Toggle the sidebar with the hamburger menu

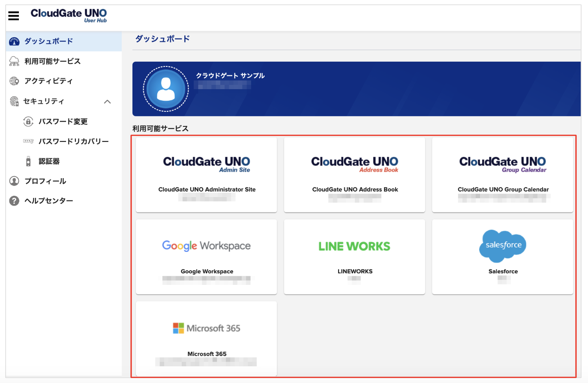click(x=13, y=15)
